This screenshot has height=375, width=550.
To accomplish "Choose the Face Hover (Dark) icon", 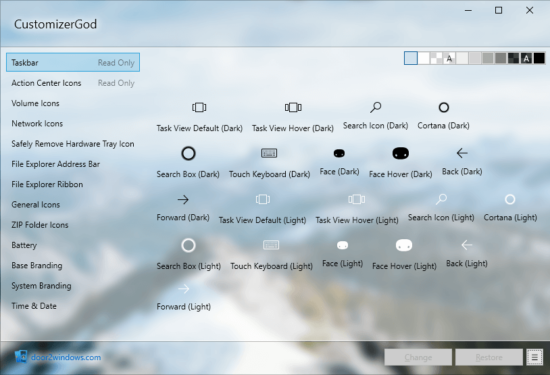I will click(x=401, y=153).
